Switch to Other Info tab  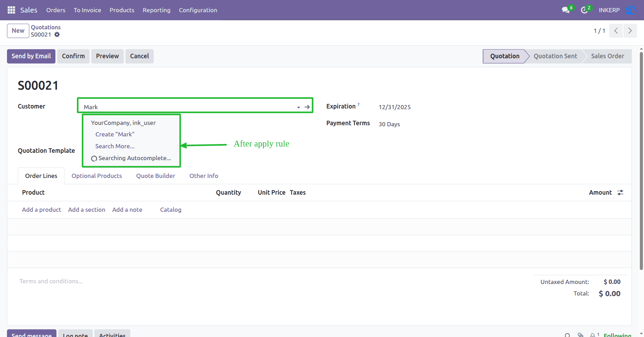204,176
